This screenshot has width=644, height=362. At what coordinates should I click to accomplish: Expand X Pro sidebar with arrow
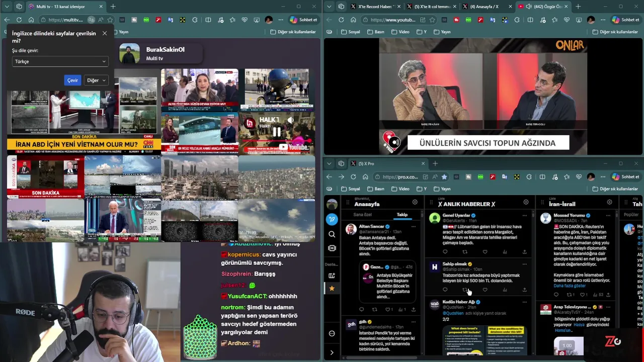pyautogui.click(x=332, y=352)
